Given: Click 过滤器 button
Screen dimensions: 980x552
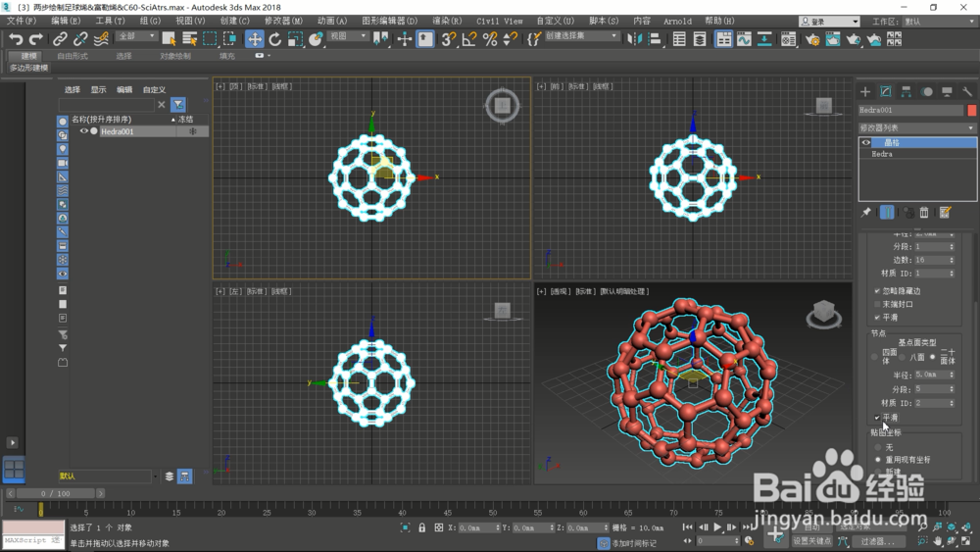Looking at the screenshot, I should pos(877,541).
